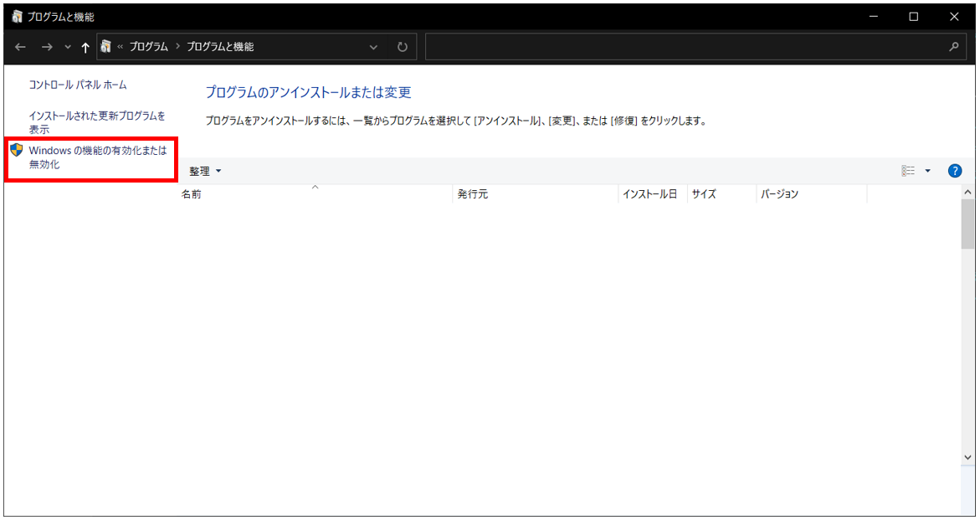Open the 整理 dropdown menu
The height and width of the screenshot is (520, 980).
pos(205,172)
